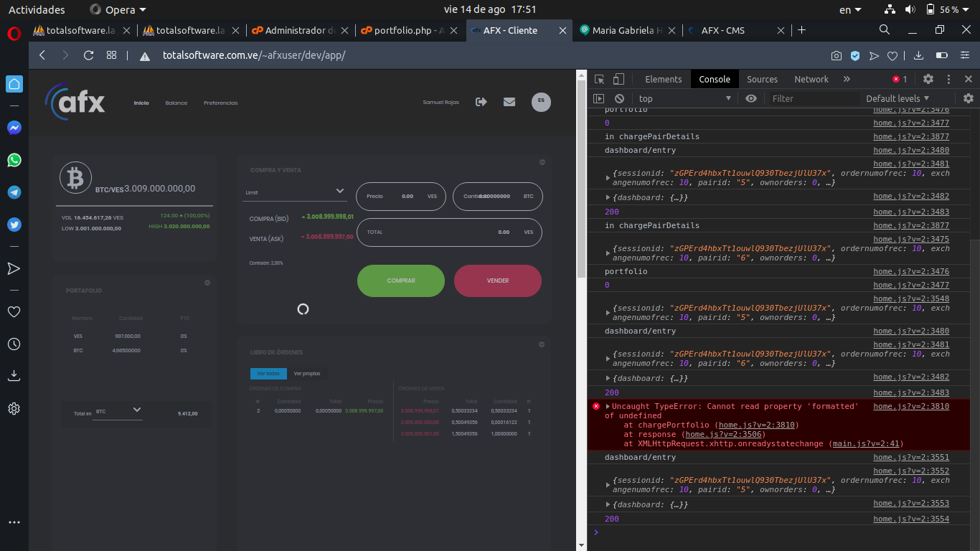Screen dimensions: 980x551
Task: Toggle the console sidebar panel
Action: coord(599,98)
